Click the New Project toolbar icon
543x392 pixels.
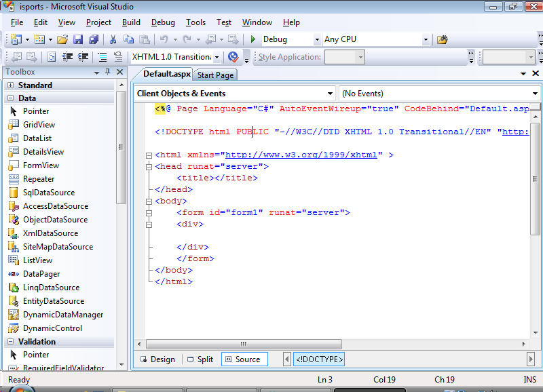tap(16, 39)
